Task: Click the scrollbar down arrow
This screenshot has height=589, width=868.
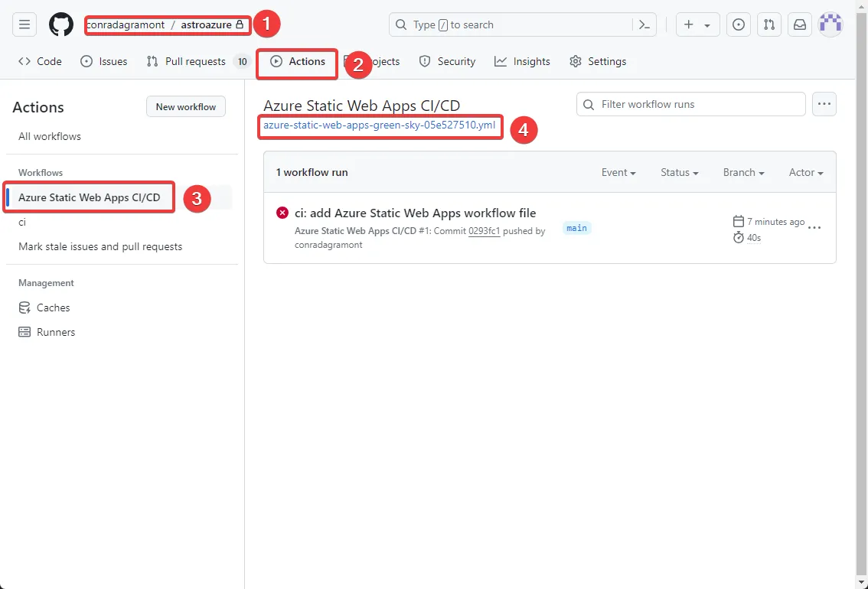Action: point(861,582)
